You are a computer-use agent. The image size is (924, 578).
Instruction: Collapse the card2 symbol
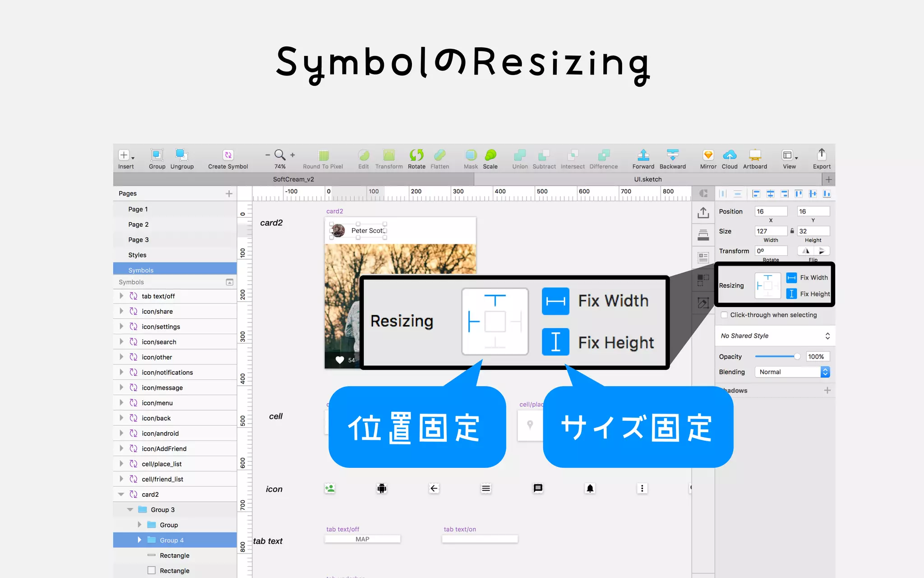click(x=121, y=494)
